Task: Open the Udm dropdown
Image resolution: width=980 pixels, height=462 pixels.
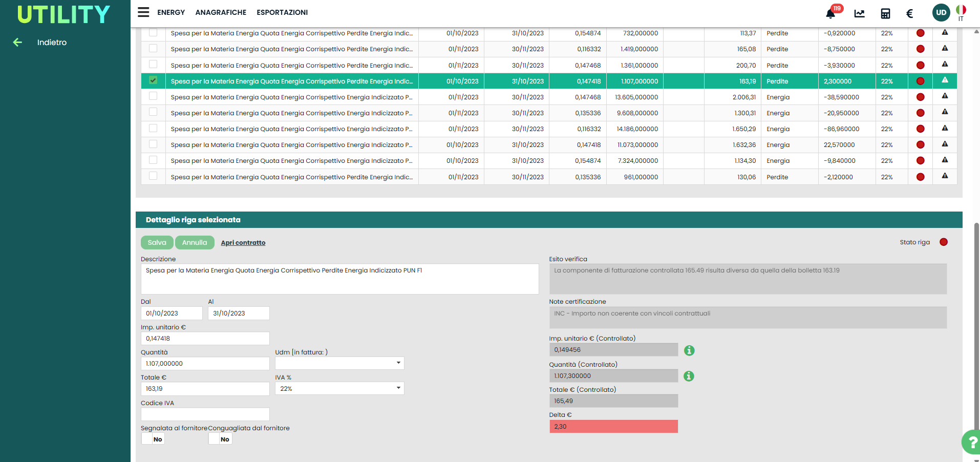Action: [x=339, y=363]
